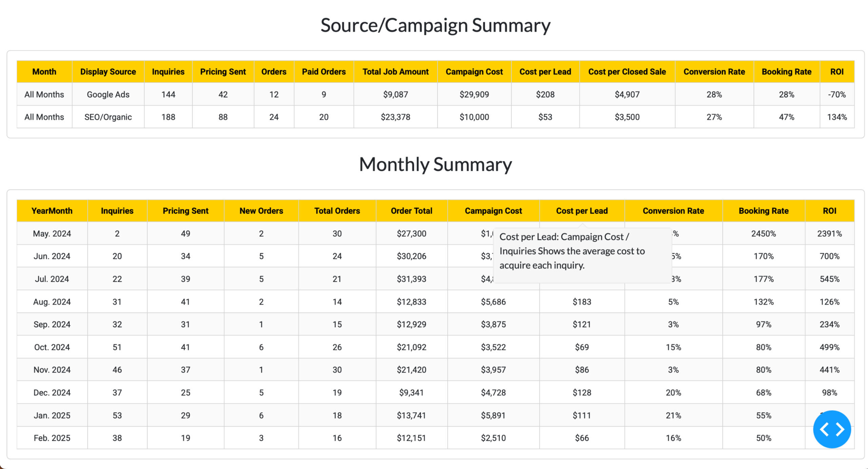Select the $29,909 Campaign Cost cell for Google Ads
The height and width of the screenshot is (469, 868).
point(474,94)
